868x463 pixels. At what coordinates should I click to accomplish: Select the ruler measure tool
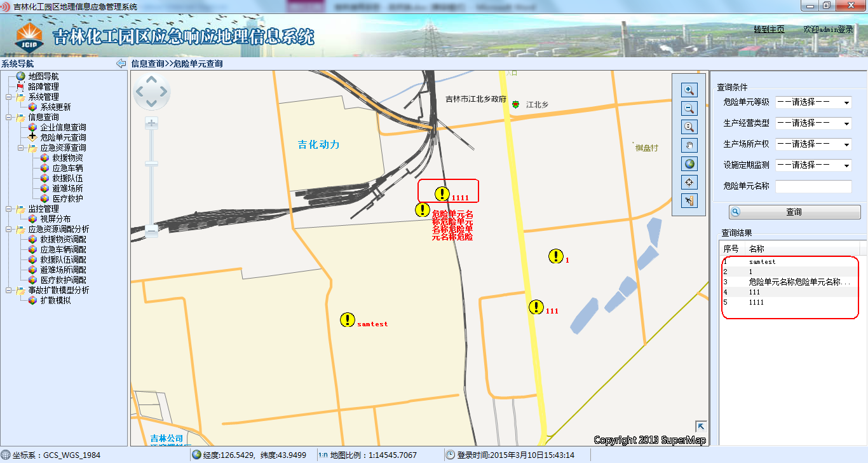pyautogui.click(x=688, y=201)
